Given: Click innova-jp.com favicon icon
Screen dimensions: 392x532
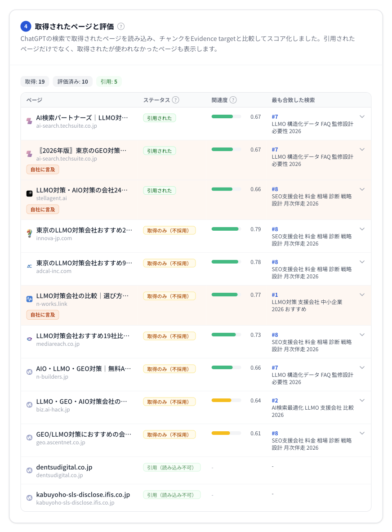Looking at the screenshot, I should (x=30, y=233).
